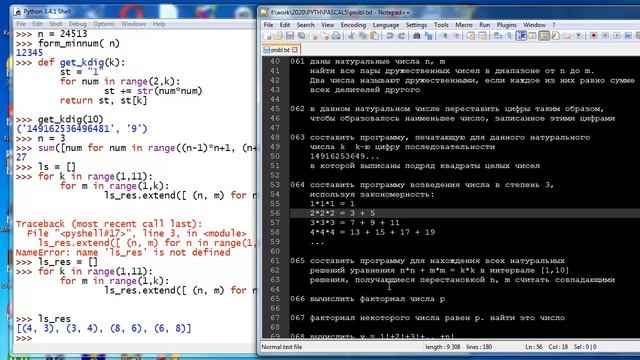Click the Paste toolbar icon in Notepad++

tap(374, 36)
